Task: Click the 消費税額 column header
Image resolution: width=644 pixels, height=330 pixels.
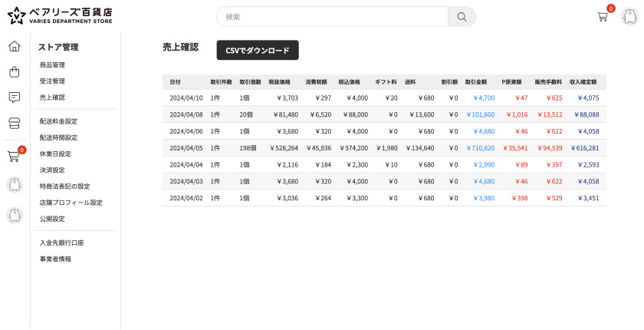Action: point(316,82)
